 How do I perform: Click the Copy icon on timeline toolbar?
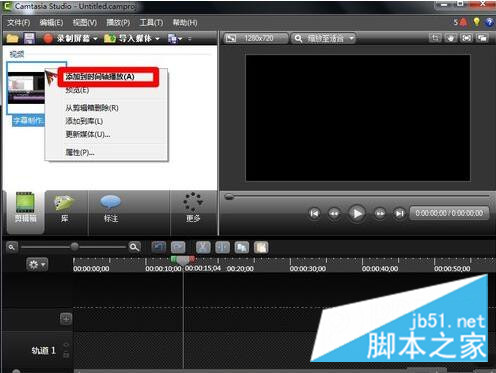click(242, 247)
